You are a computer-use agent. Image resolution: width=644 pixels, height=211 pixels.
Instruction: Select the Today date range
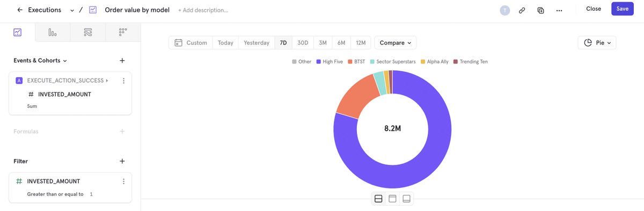(x=225, y=42)
